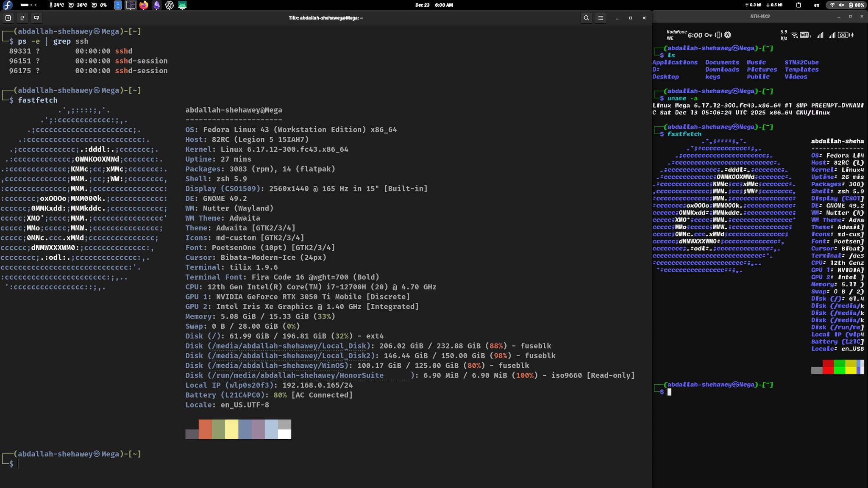The width and height of the screenshot is (868, 488).
Task: Click the vibrate icon in phone status bar
Action: [718, 35]
